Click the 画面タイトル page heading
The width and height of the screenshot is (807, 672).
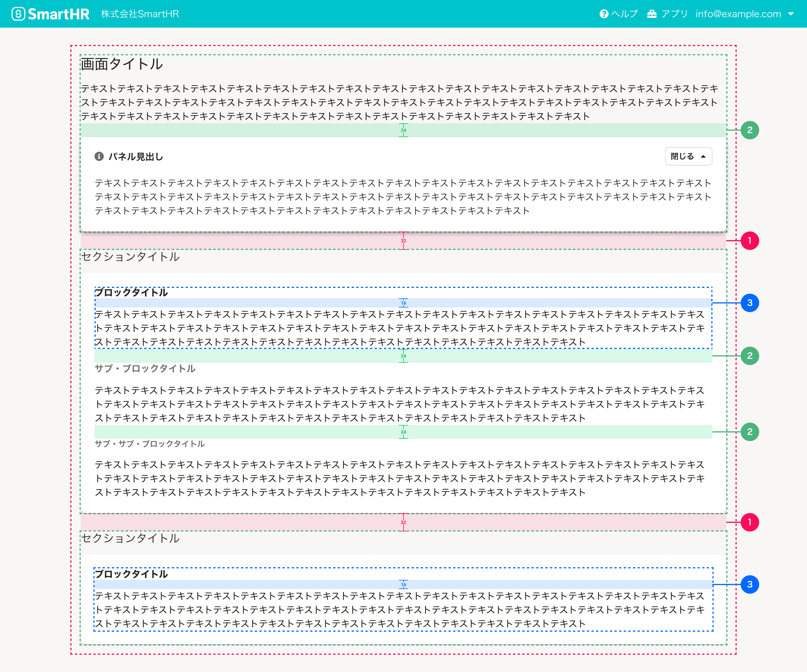(x=122, y=64)
